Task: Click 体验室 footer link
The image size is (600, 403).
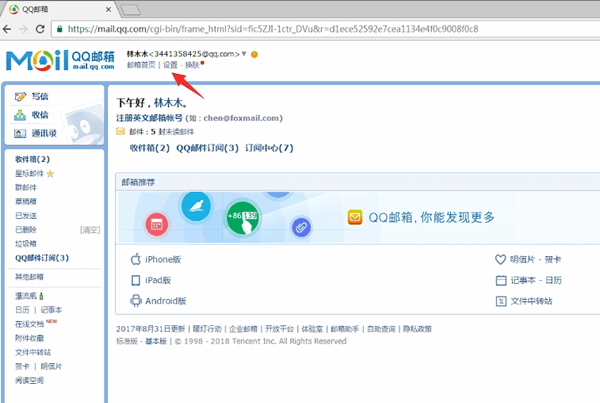Action: 312,329
